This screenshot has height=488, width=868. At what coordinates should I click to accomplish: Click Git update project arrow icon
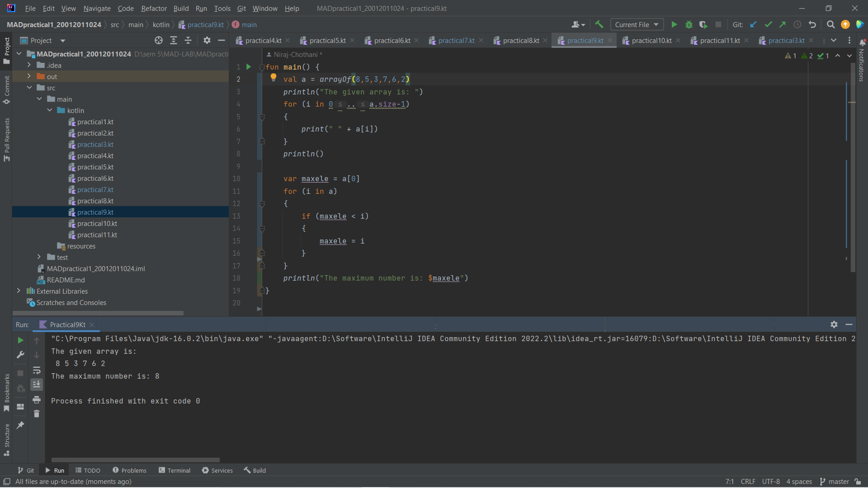pyautogui.click(x=753, y=25)
